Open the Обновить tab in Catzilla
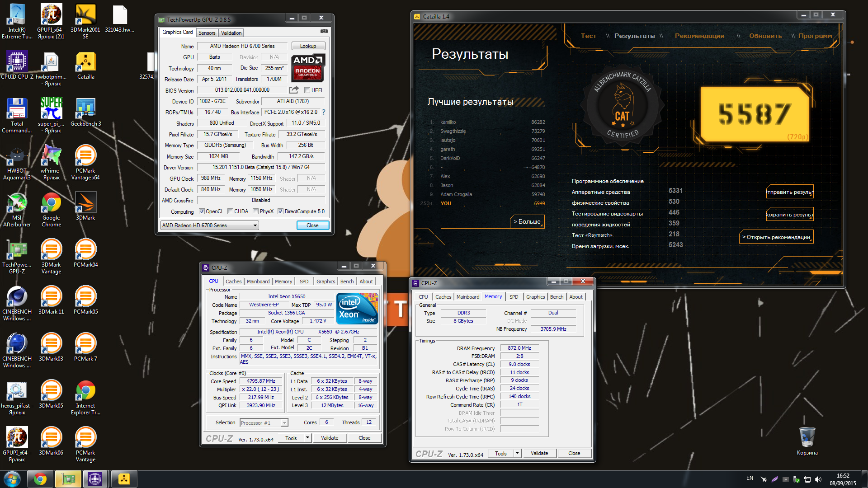Screen dimensions: 868x488 tap(765, 36)
